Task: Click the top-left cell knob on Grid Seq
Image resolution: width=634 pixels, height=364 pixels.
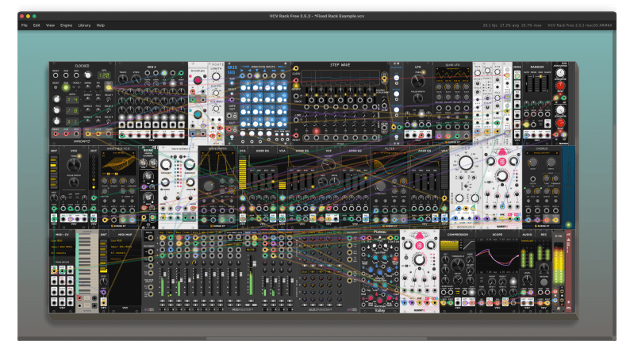Action: (244, 88)
